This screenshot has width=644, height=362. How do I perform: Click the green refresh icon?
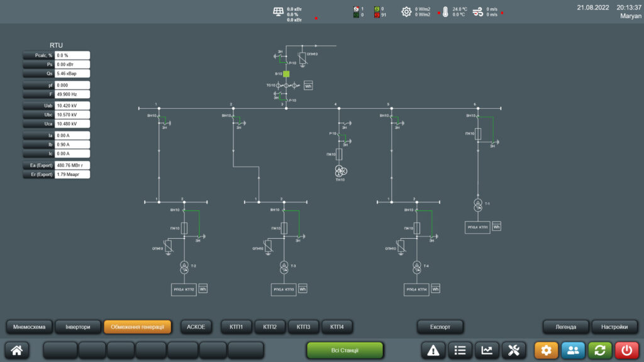click(x=601, y=350)
